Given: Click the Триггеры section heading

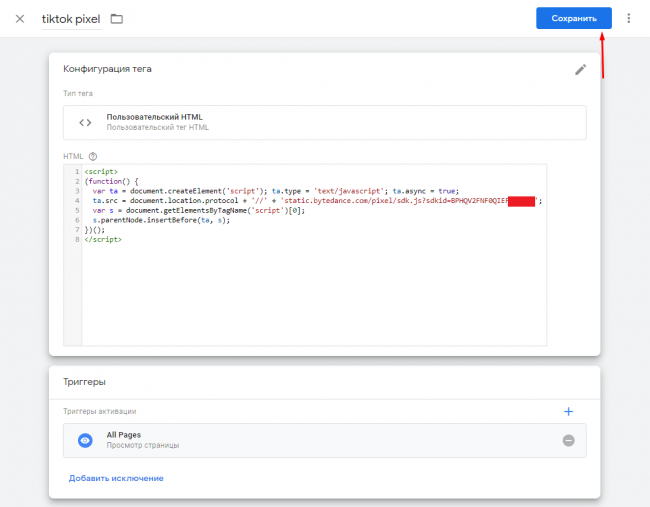Looking at the screenshot, I should point(84,382).
